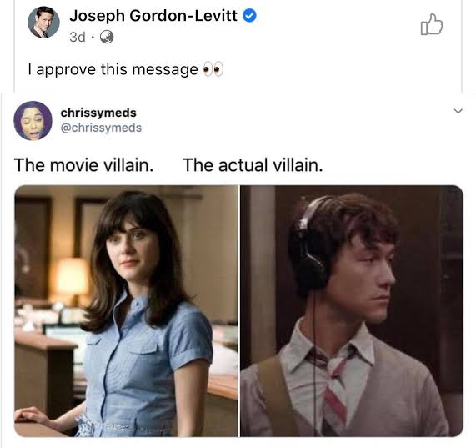
Task: Click the thumbs-up like icon
Action: [431, 24]
